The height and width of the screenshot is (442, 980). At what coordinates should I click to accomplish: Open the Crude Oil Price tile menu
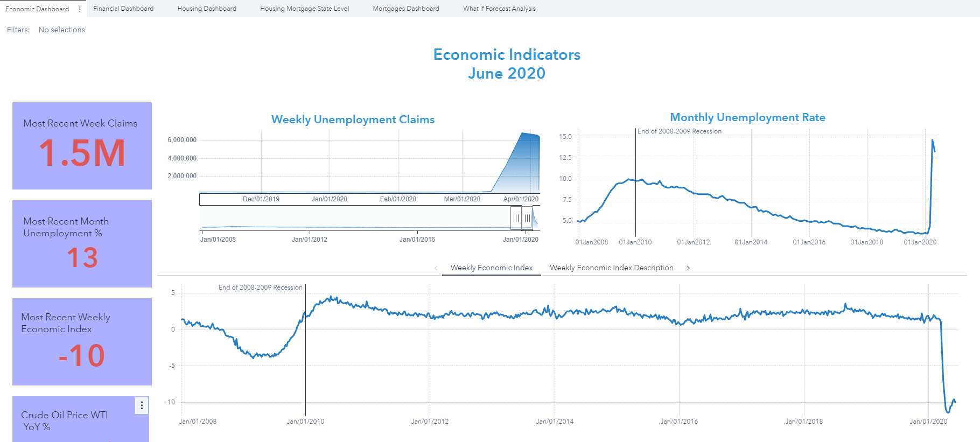(142, 405)
